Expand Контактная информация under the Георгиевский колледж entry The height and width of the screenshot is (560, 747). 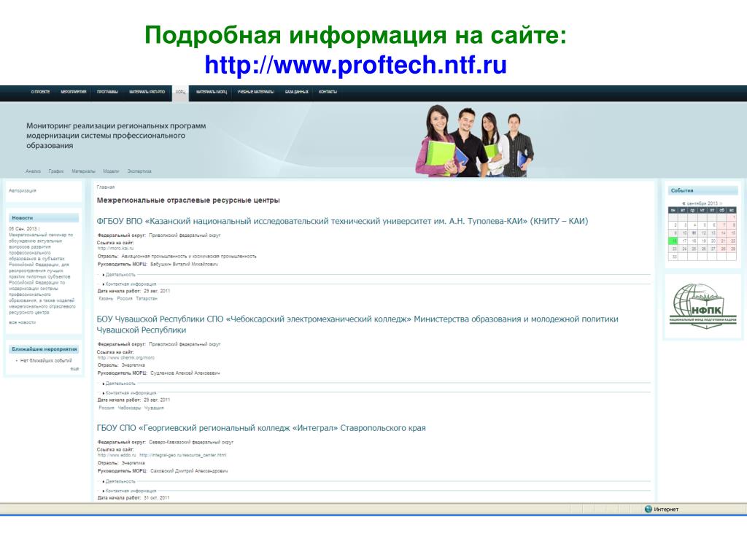tap(131, 491)
